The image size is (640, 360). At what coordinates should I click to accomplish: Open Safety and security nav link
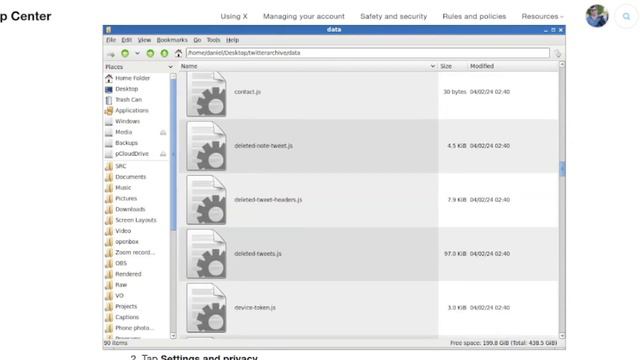coord(393,16)
